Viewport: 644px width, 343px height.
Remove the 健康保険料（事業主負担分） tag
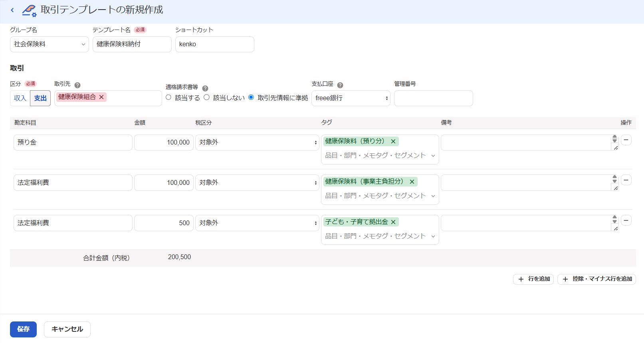(412, 182)
